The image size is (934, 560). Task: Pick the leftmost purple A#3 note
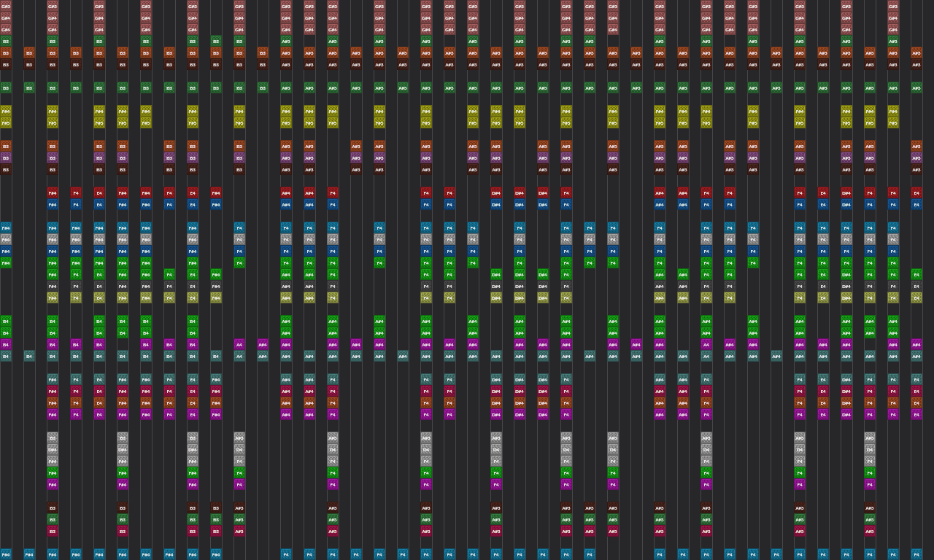coord(286,157)
